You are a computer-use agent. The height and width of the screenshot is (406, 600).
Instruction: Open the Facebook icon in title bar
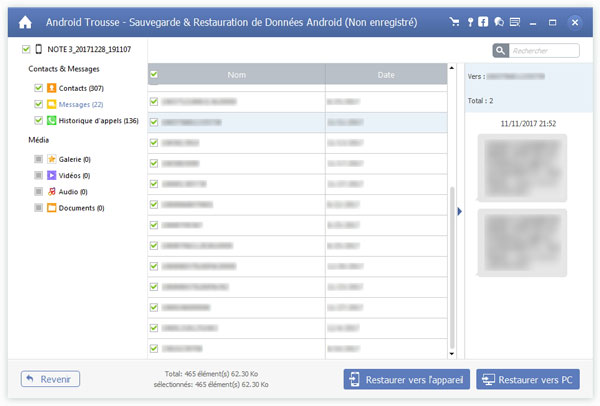[484, 21]
